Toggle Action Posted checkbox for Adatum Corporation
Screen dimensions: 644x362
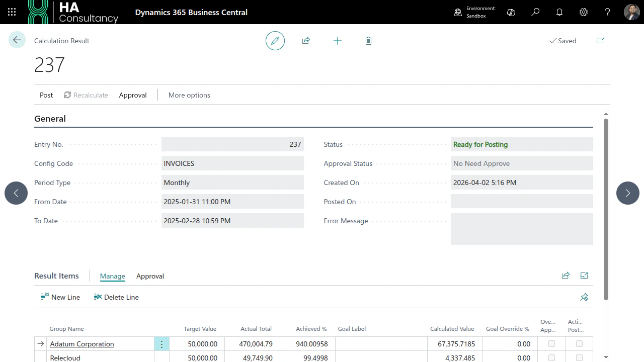579,344
